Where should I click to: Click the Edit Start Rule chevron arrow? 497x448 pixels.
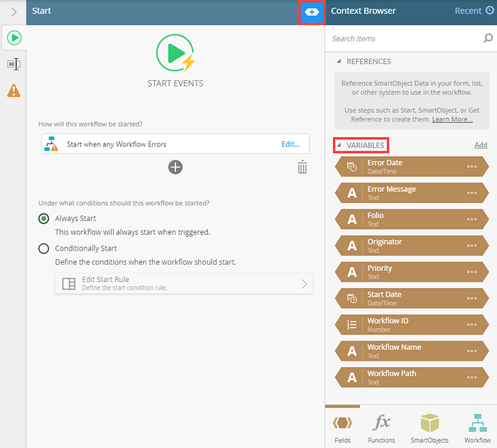304,284
